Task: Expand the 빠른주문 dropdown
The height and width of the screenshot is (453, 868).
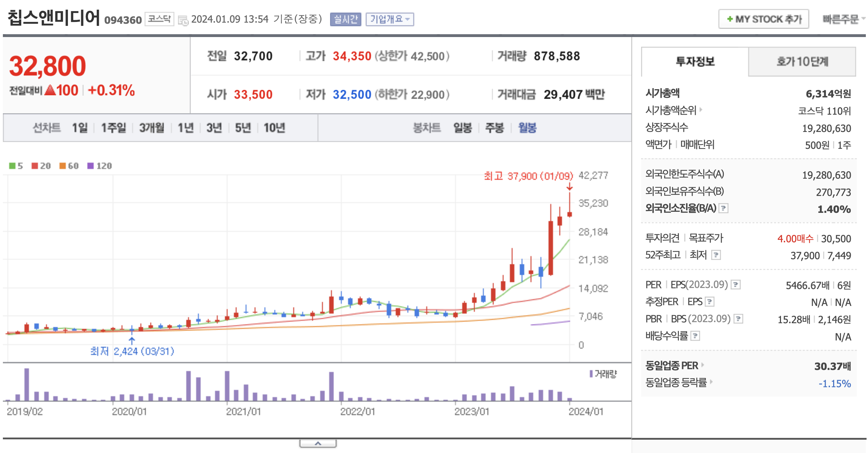Action: coord(843,19)
